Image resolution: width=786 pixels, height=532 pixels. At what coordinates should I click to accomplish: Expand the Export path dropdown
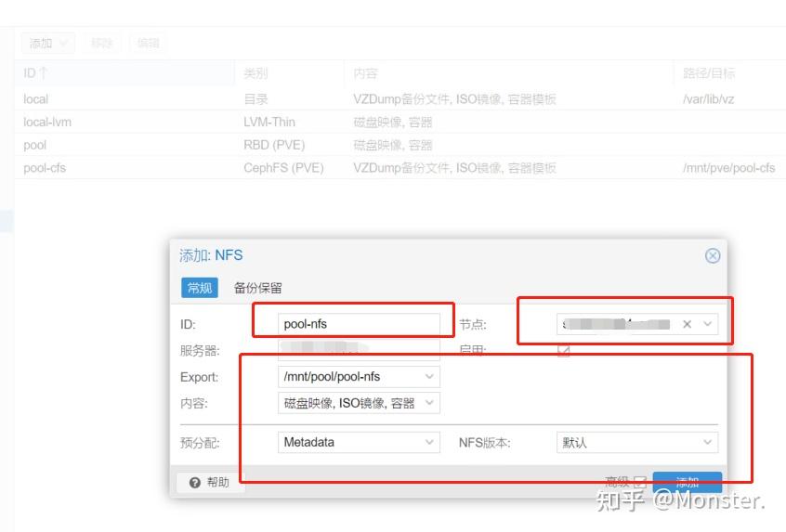point(429,377)
